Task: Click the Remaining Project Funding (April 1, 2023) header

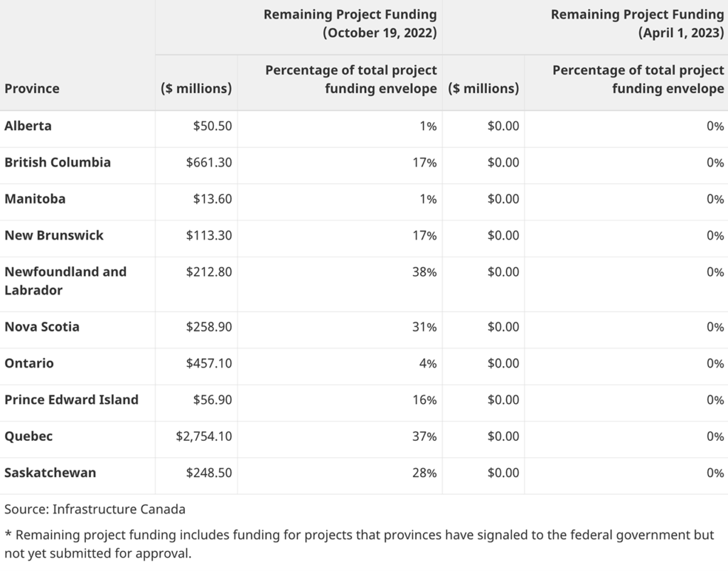Action: pyautogui.click(x=637, y=23)
